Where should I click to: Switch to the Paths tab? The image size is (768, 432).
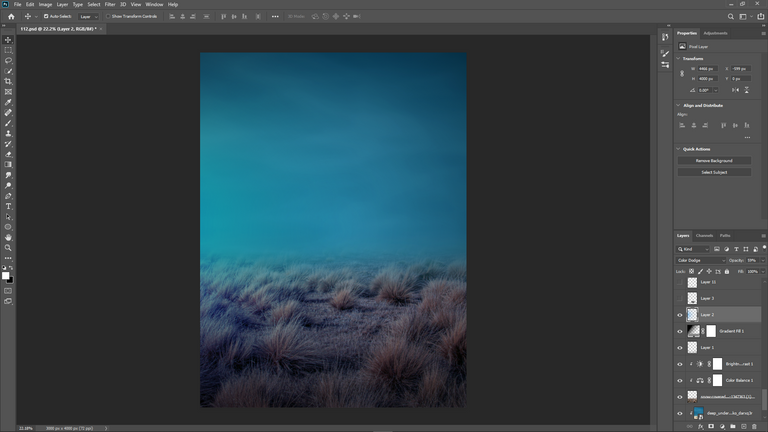click(725, 236)
